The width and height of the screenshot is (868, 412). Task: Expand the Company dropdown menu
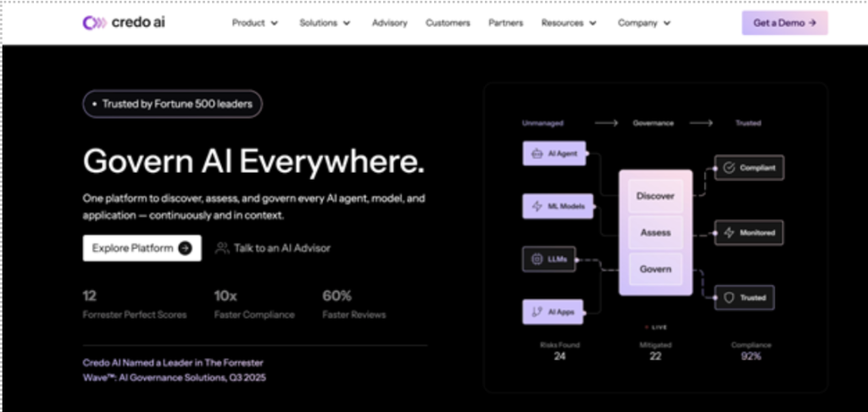pos(644,23)
